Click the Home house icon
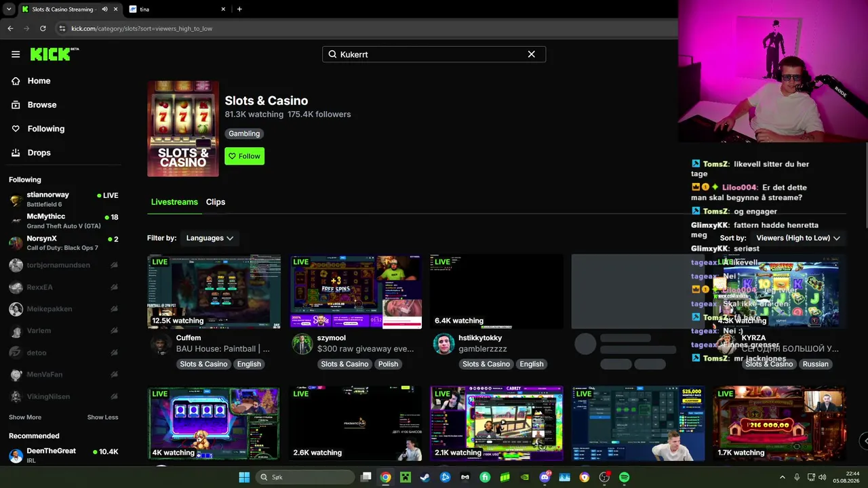The height and width of the screenshot is (488, 868). (16, 81)
